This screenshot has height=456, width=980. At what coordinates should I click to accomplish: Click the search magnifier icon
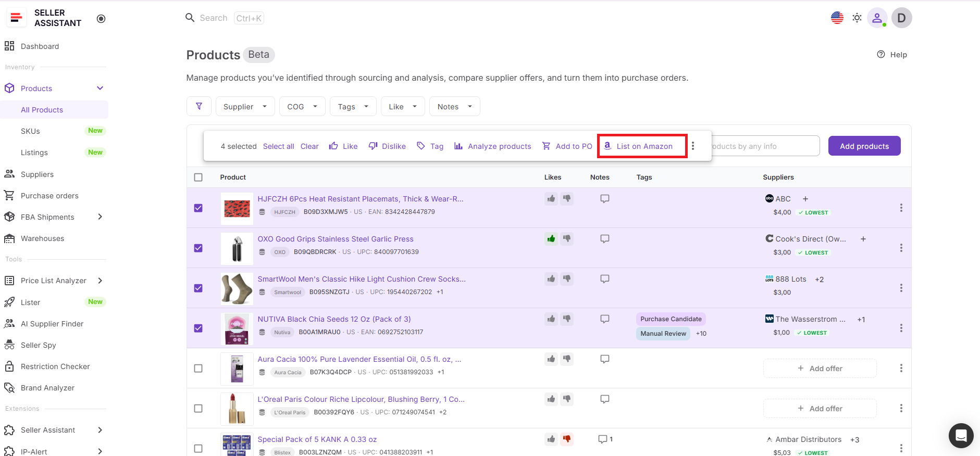(190, 18)
